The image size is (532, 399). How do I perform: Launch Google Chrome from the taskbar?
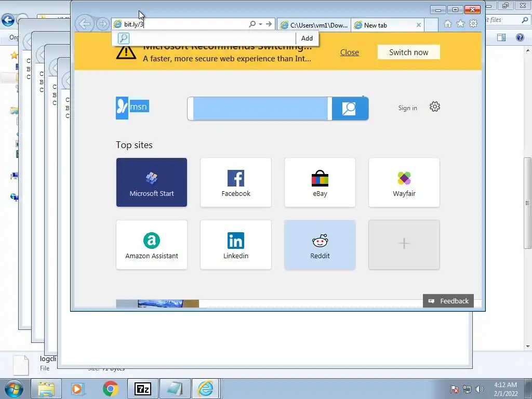click(110, 389)
